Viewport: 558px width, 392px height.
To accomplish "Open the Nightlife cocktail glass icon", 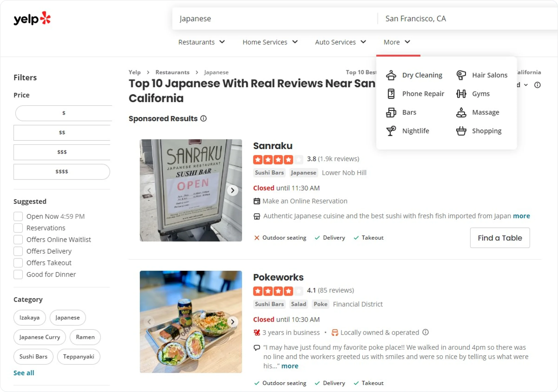I will pos(391,131).
